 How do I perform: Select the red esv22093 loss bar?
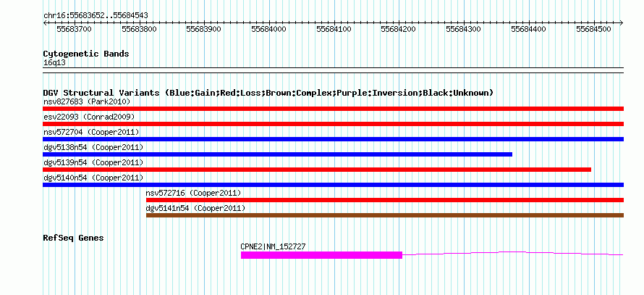tap(333, 124)
